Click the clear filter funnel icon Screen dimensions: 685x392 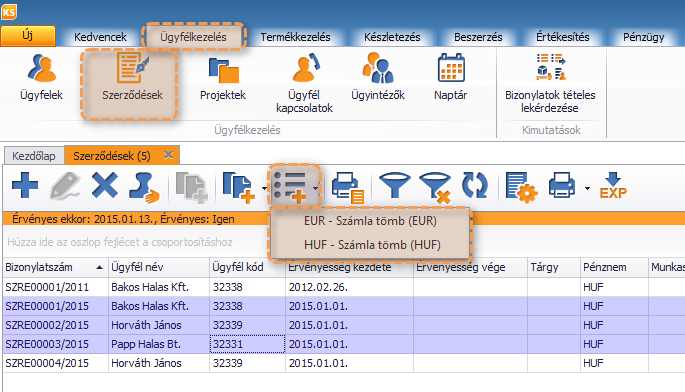(x=435, y=187)
